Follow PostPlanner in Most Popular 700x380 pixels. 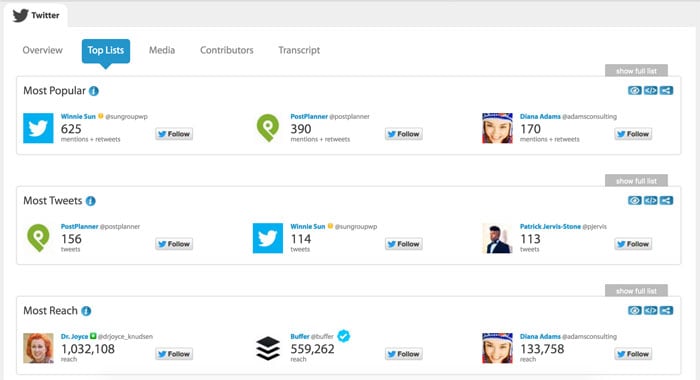tap(404, 134)
